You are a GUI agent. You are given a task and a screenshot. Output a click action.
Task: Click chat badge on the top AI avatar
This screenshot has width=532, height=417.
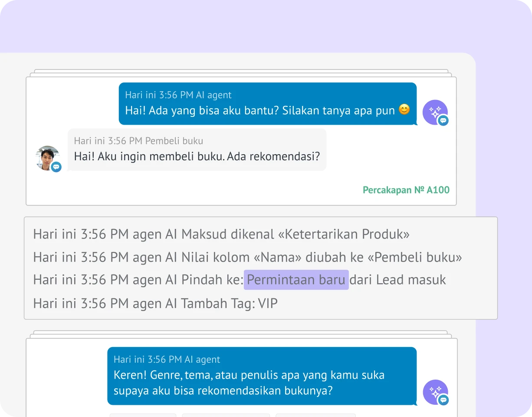point(443,121)
